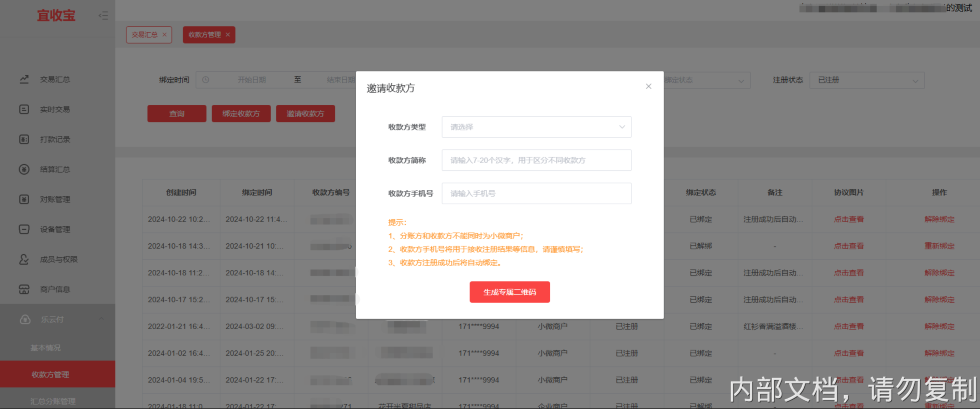Click the 邀请收款方 button

[x=306, y=114]
